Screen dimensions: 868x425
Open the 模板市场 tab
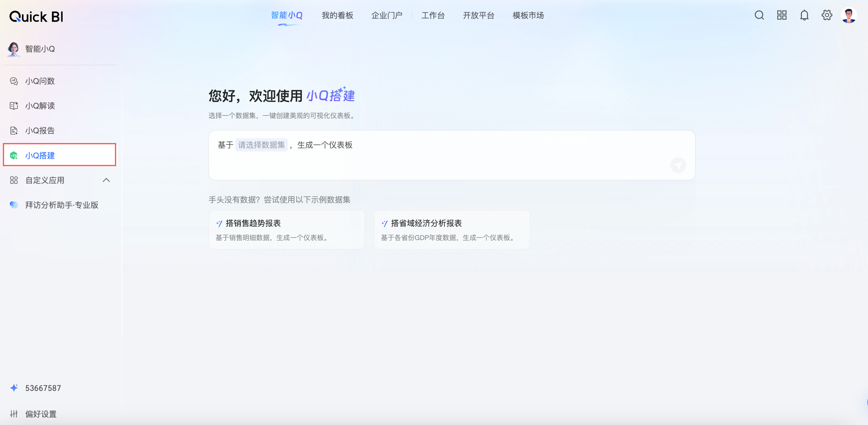click(x=528, y=15)
